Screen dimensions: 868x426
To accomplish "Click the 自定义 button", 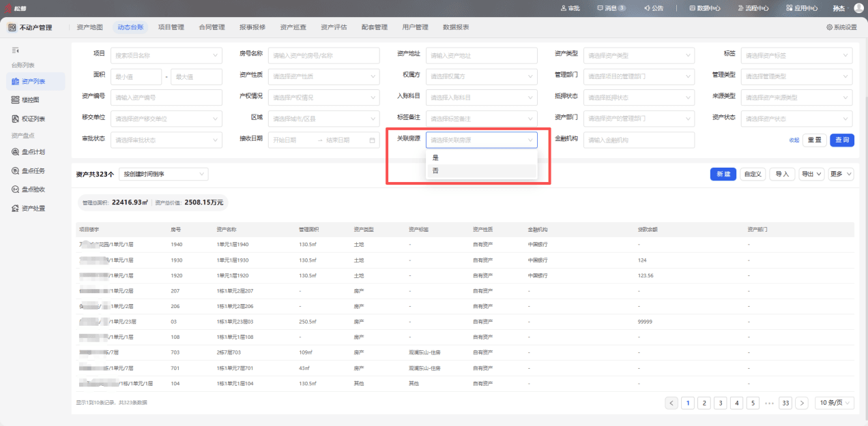I will click(x=753, y=174).
